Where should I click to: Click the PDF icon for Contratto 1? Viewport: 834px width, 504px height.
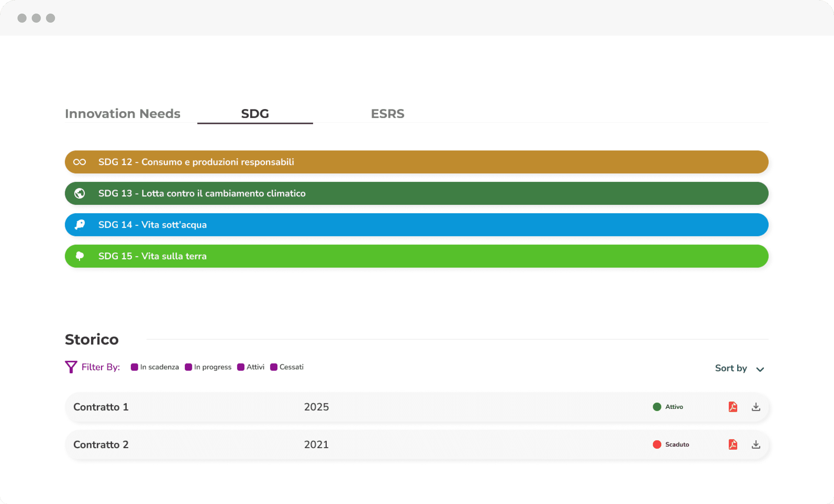click(733, 407)
